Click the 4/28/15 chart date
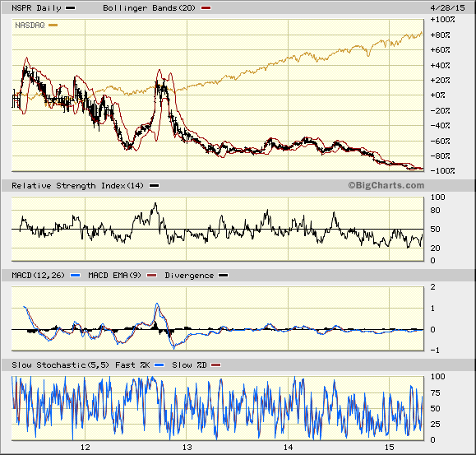 pos(447,8)
